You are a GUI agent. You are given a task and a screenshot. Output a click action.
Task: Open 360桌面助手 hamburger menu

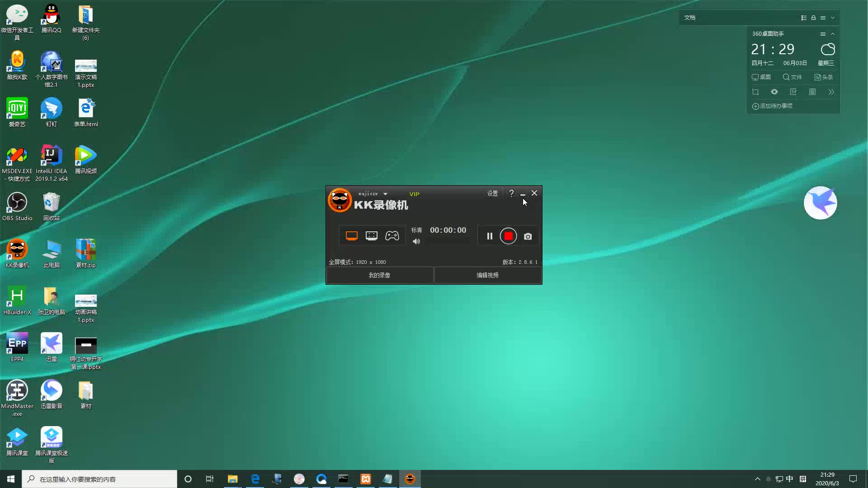[823, 34]
